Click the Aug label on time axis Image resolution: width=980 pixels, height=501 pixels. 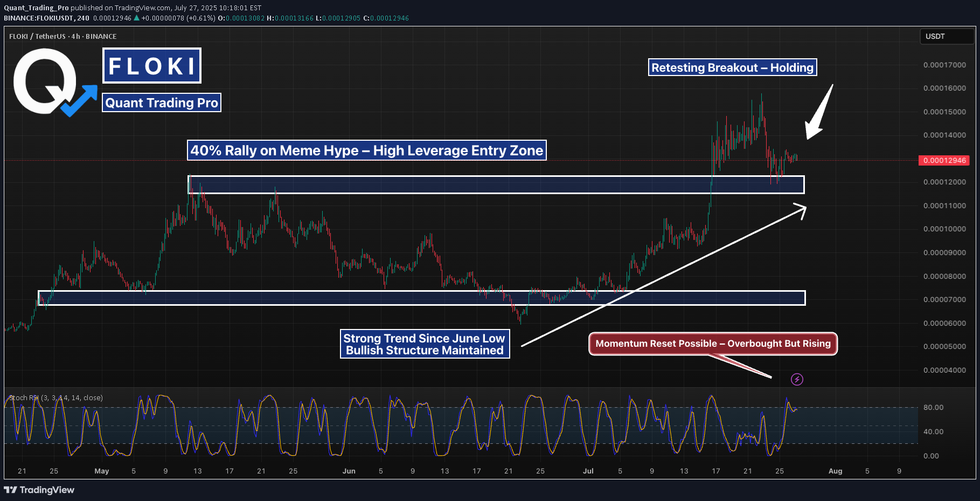pyautogui.click(x=835, y=471)
